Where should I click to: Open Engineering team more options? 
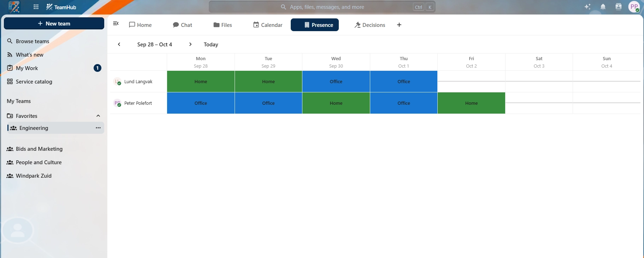(x=98, y=128)
